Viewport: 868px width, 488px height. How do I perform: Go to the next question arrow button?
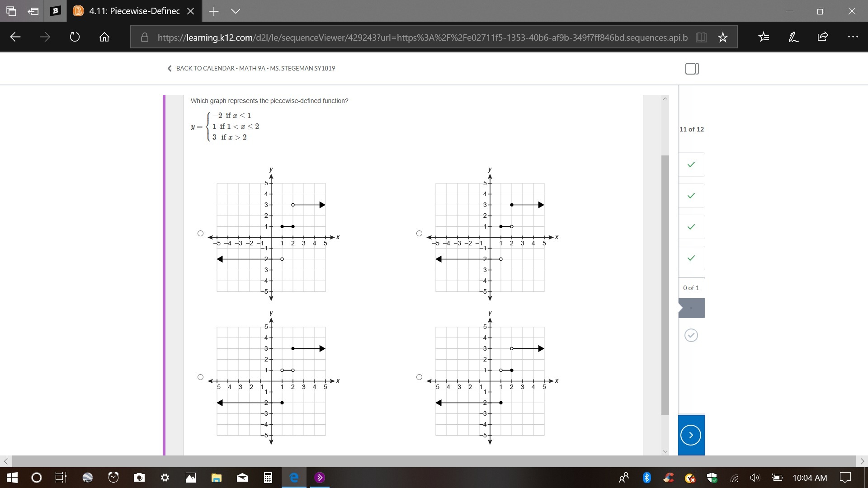click(690, 435)
